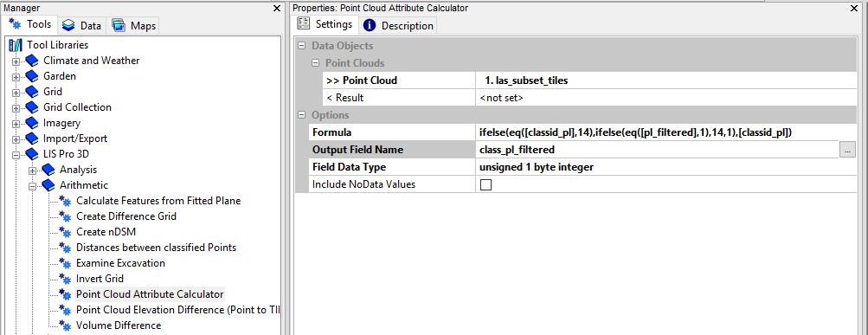
Task: Click the ellipsis button beside Output Field Name
Action: [x=847, y=150]
